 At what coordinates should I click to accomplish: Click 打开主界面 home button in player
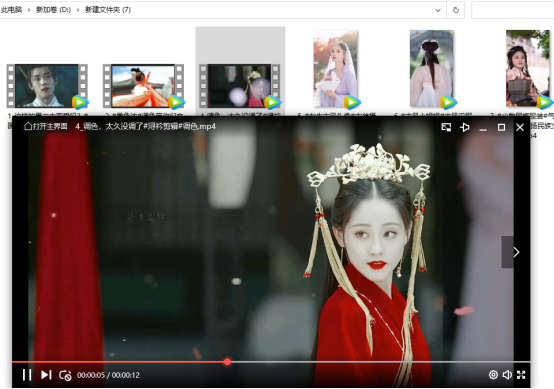click(x=46, y=126)
